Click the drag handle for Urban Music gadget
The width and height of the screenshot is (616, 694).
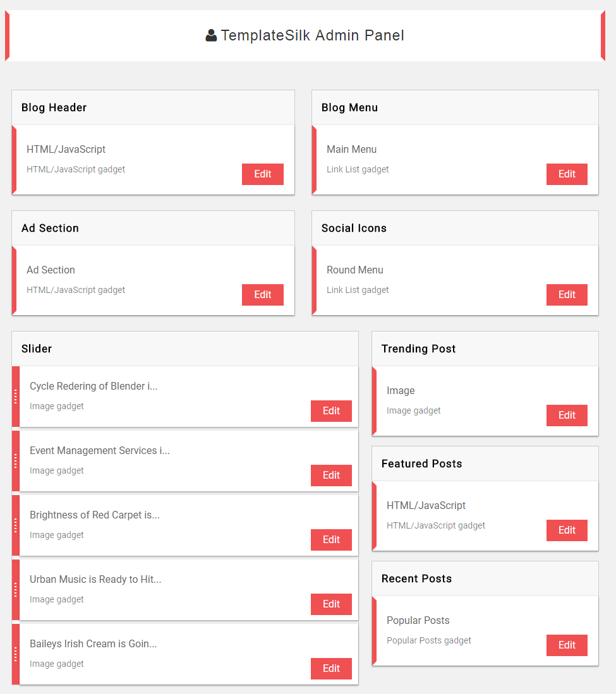pos(16,590)
